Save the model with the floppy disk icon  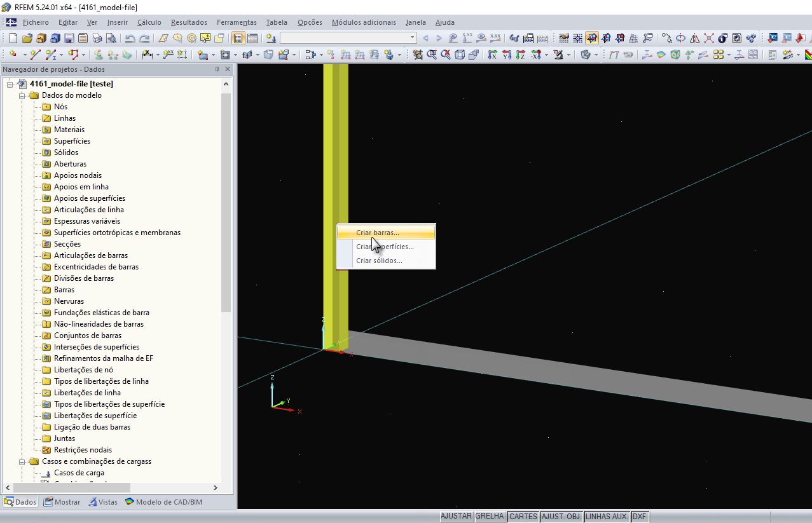click(x=69, y=38)
